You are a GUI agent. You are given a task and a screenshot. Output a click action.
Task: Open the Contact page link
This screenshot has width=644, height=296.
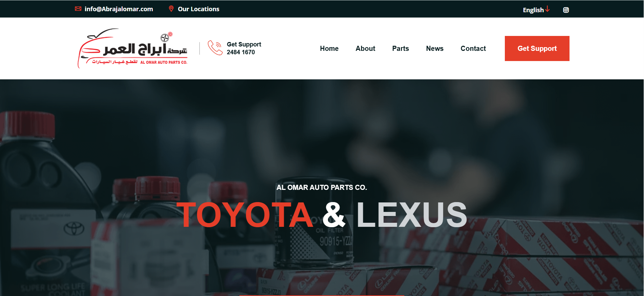(473, 48)
